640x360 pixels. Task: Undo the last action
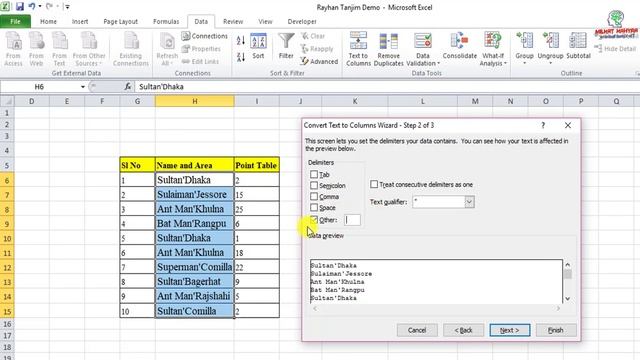(x=31, y=7)
